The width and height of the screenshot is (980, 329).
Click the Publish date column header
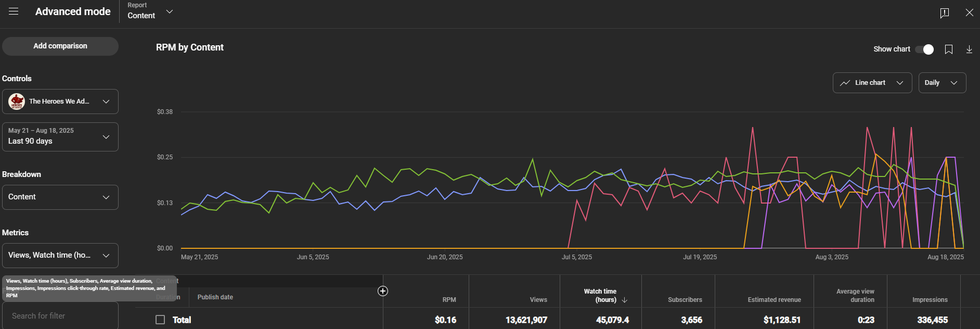coord(215,297)
